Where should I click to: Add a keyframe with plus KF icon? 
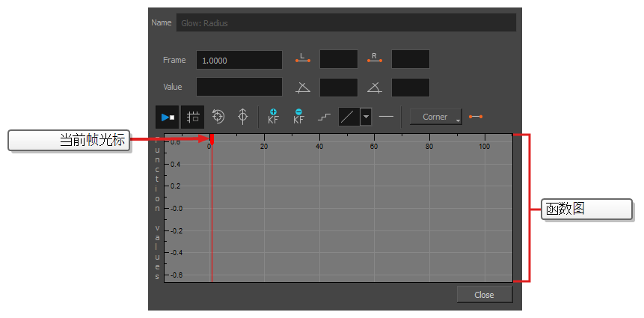tap(273, 117)
